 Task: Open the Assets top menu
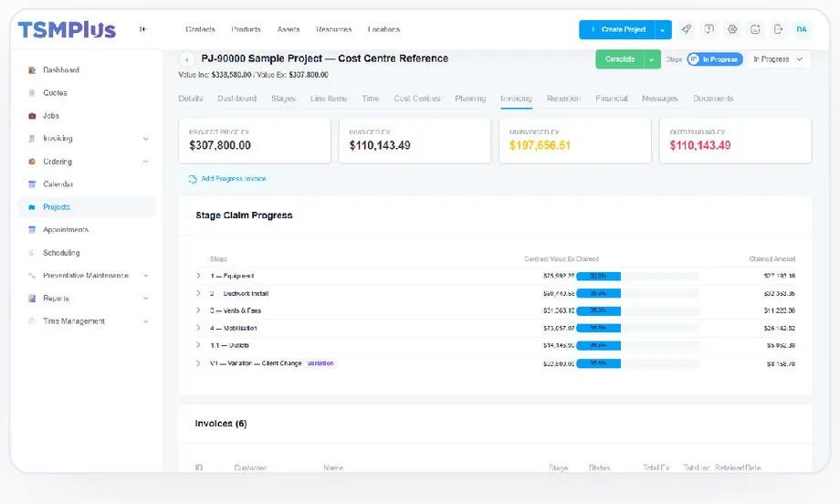289,29
